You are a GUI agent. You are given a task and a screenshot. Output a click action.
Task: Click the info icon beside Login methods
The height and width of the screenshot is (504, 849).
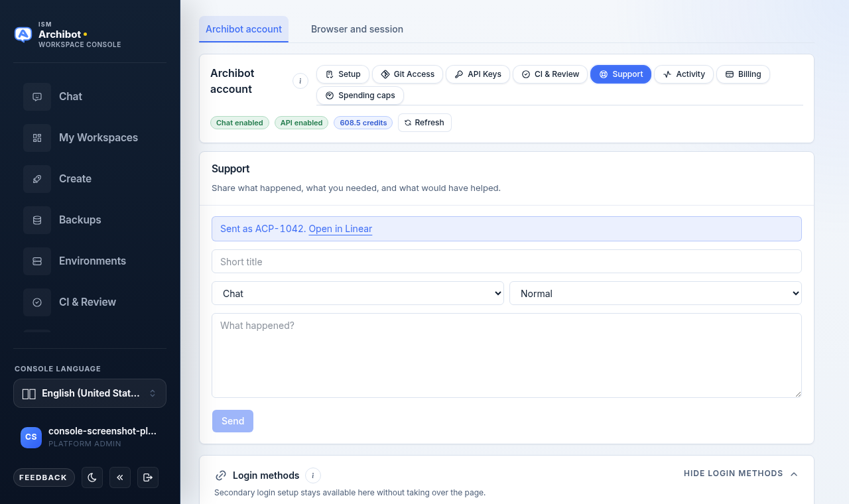pos(313,475)
